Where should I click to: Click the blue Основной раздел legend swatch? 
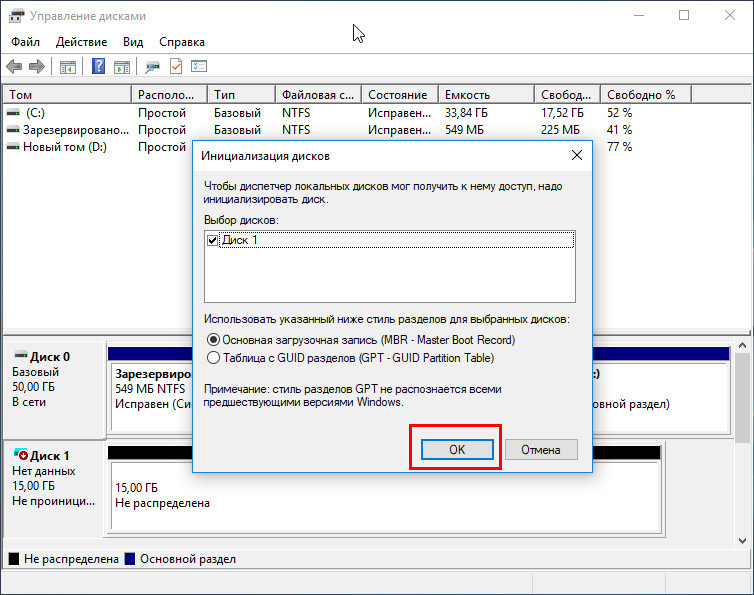pyautogui.click(x=130, y=558)
